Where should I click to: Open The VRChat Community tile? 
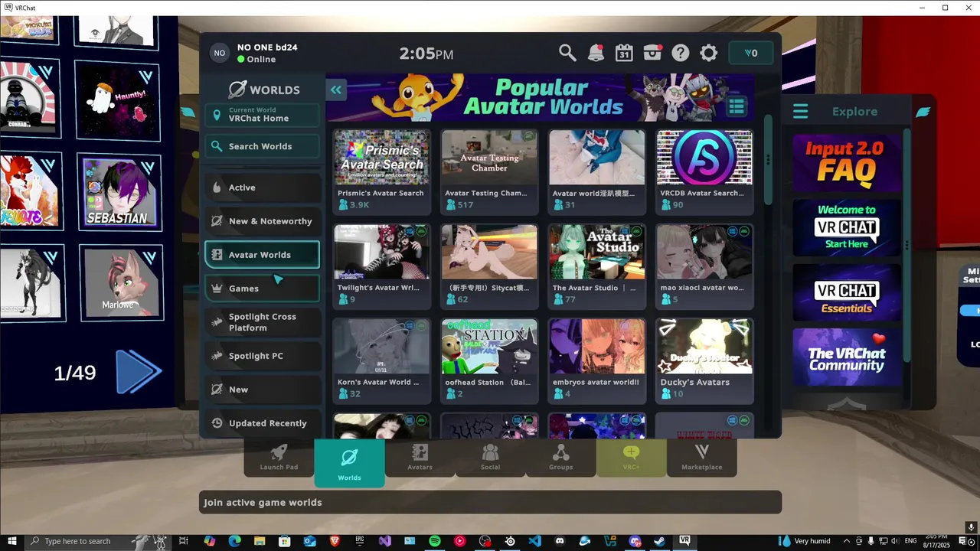coord(846,357)
